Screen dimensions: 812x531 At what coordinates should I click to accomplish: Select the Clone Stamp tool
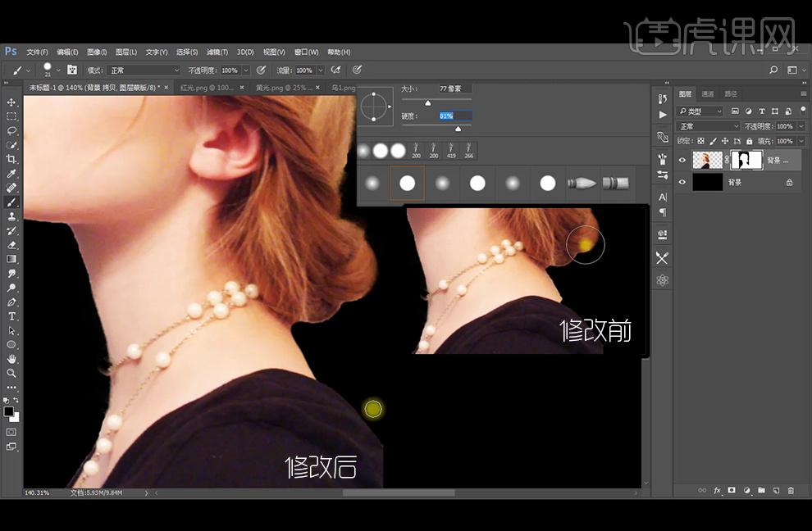[11, 216]
